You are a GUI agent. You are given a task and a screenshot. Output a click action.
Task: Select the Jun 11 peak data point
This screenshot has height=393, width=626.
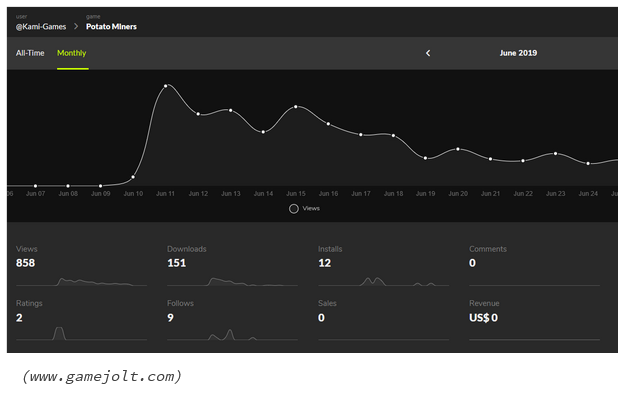click(x=166, y=86)
